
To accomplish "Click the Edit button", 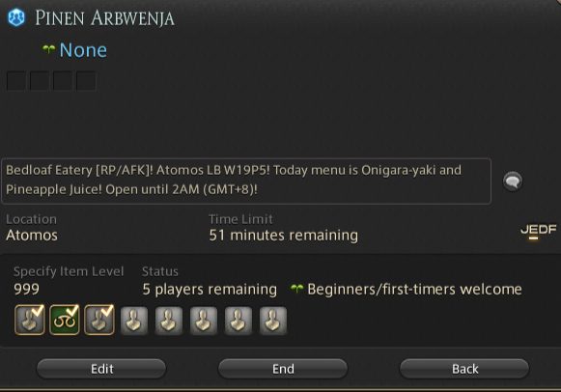I will (x=101, y=369).
